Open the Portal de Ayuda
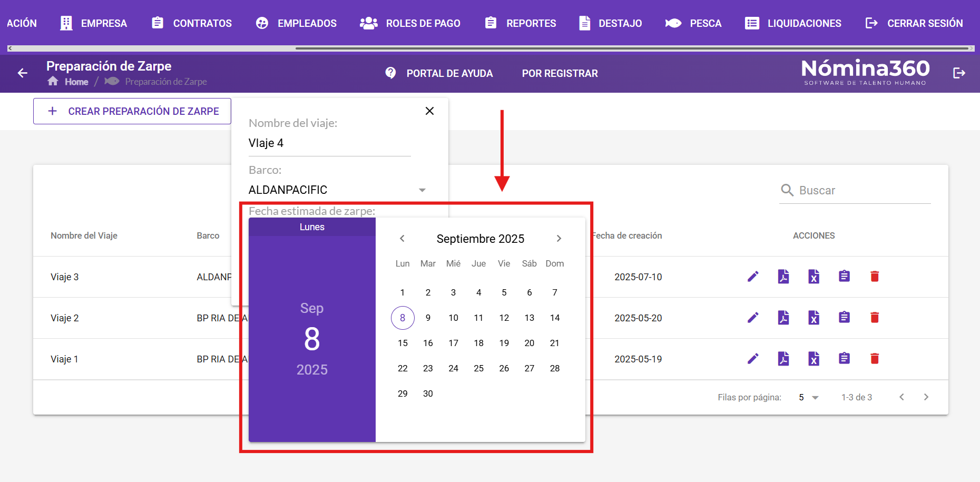Viewport: 980px width, 482px height. click(439, 73)
